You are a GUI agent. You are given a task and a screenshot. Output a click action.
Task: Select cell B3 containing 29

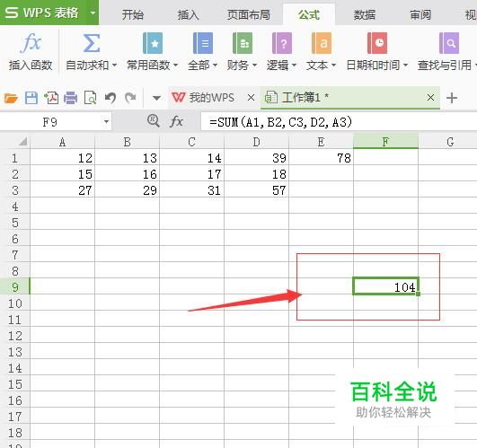128,190
